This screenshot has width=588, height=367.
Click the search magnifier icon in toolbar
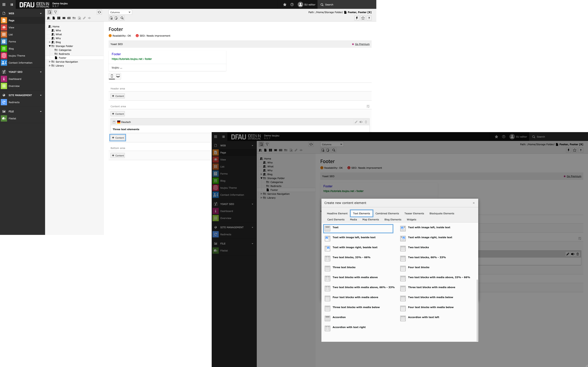pos(122,18)
